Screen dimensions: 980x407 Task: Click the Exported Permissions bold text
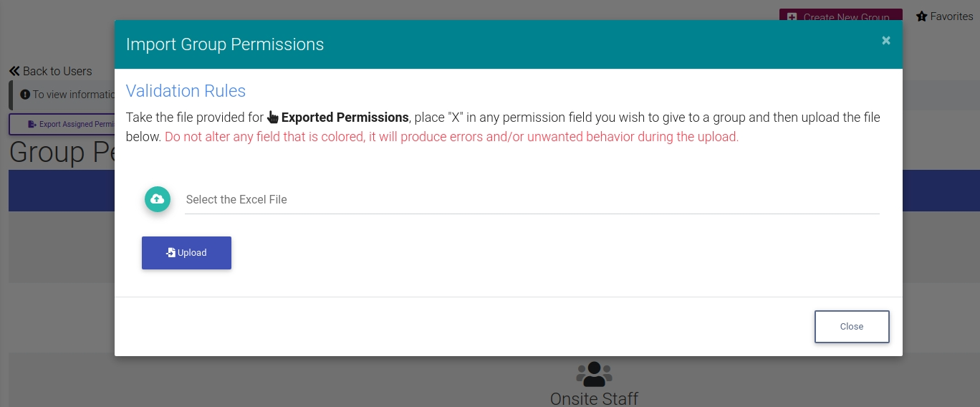(x=345, y=118)
